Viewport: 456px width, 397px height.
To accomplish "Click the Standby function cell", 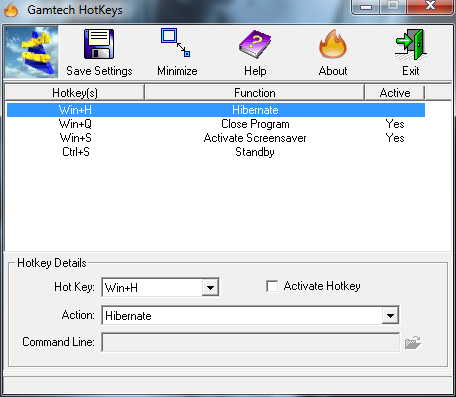I will click(255, 152).
